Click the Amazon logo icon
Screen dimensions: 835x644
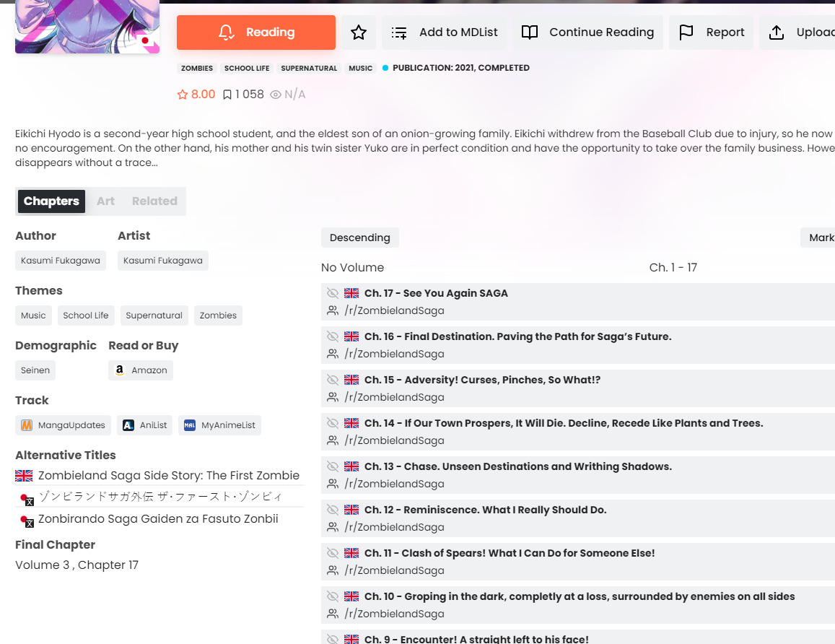click(120, 370)
